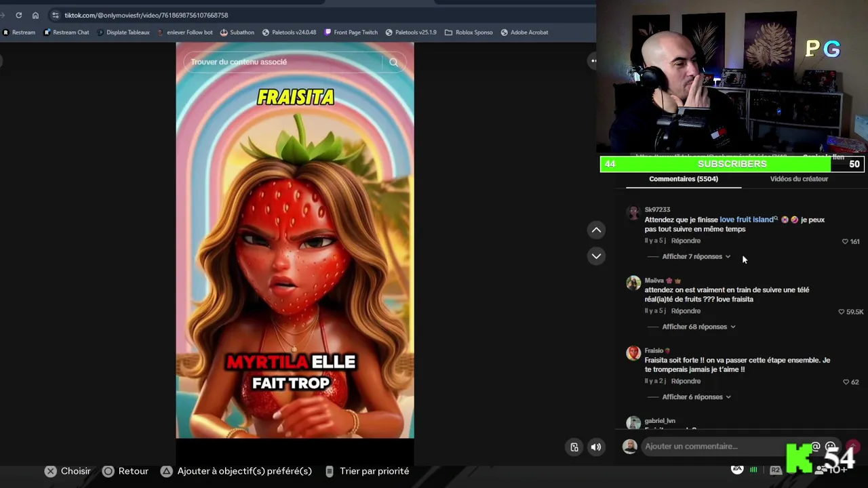
Task: Like Fraisio's comment with the heart
Action: pos(846,382)
